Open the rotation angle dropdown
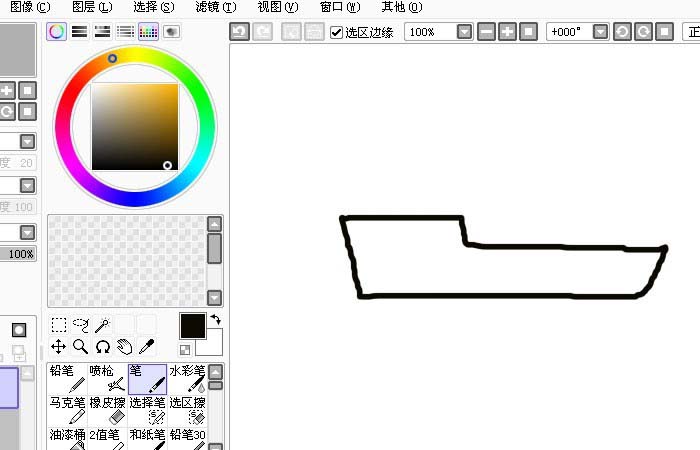 click(x=599, y=32)
